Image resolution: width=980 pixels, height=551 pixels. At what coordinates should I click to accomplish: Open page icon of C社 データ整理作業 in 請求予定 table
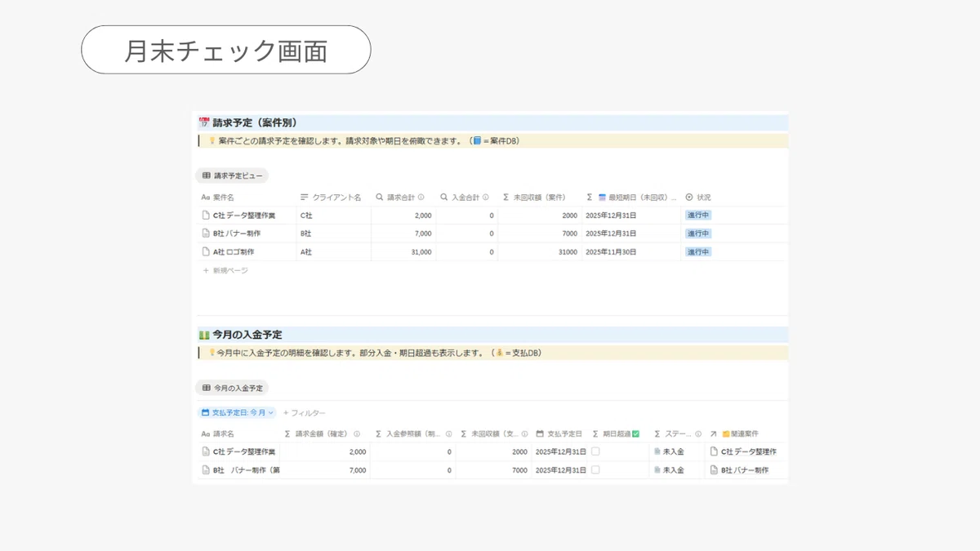click(206, 216)
